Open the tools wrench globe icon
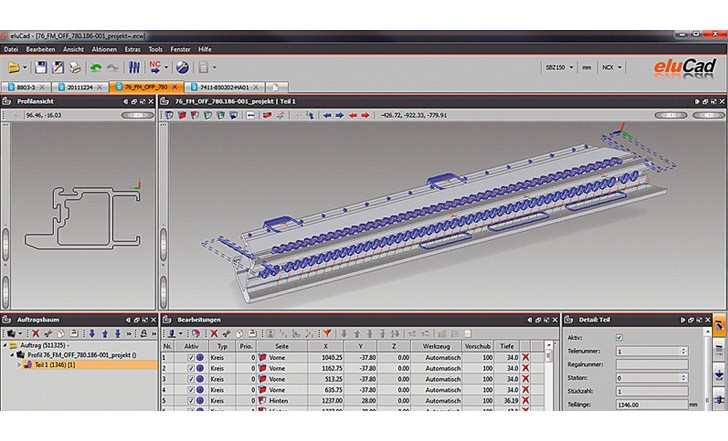Viewport: 728px width, 441px height. point(182,67)
